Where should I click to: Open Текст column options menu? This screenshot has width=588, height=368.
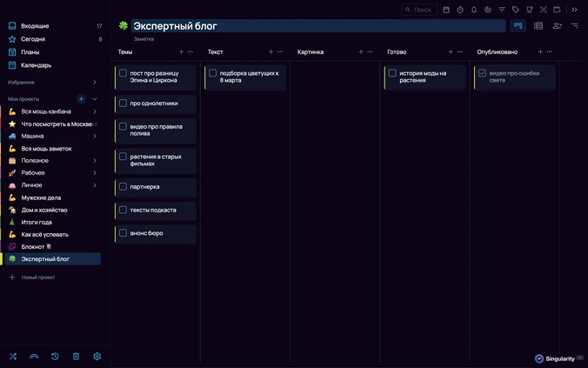(280, 52)
